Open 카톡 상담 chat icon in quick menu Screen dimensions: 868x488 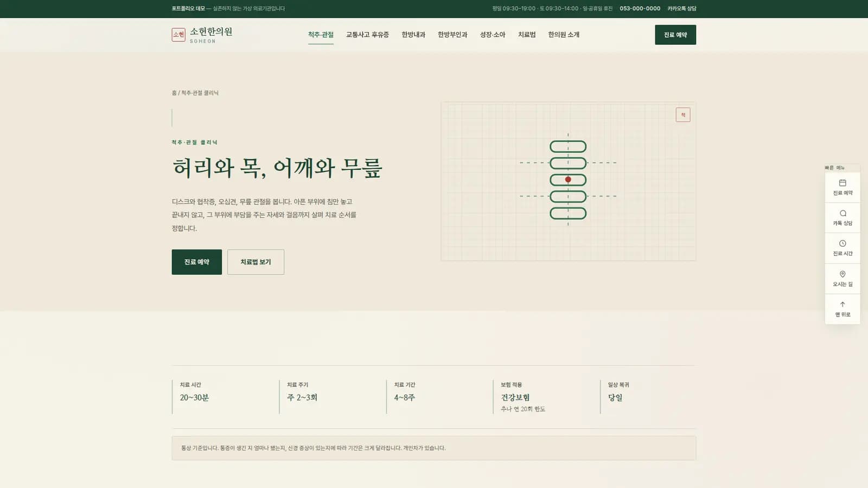pos(843,213)
